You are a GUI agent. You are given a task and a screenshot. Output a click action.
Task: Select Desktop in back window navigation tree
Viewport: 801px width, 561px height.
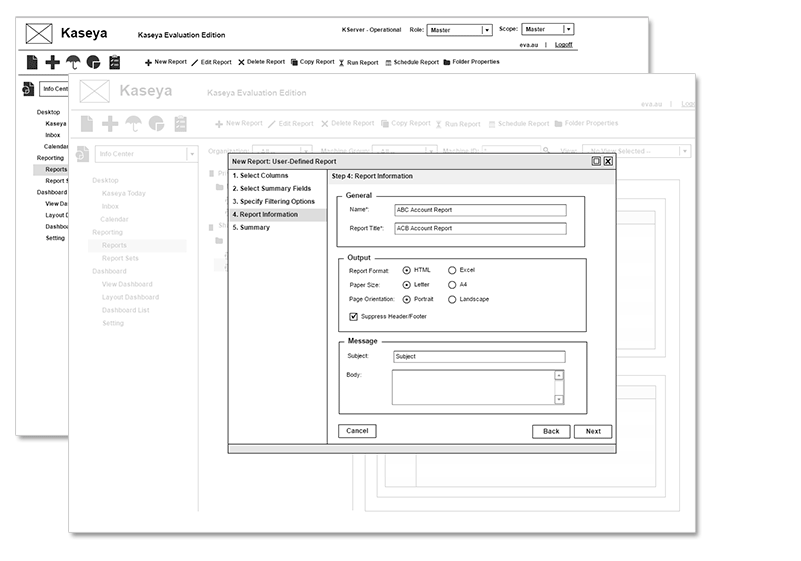[x=48, y=112]
